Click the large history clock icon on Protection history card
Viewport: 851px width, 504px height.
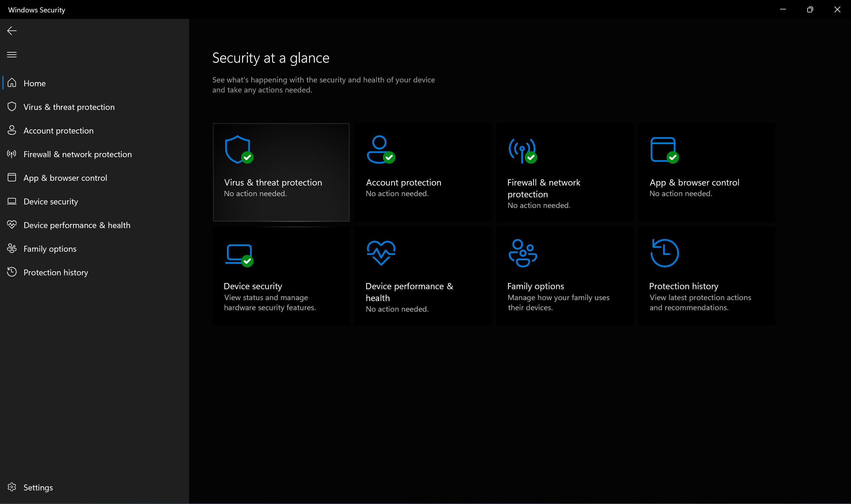pos(665,253)
